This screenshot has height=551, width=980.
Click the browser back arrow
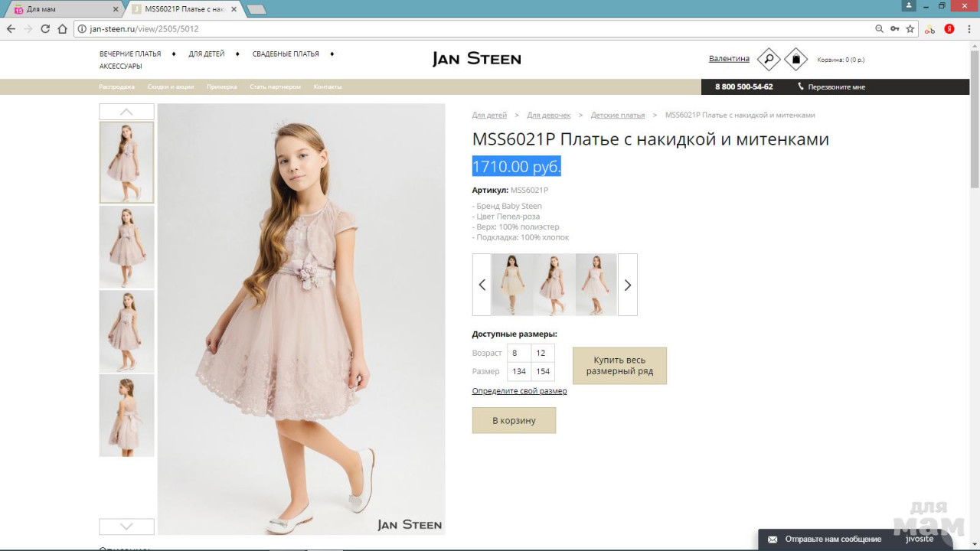pyautogui.click(x=11, y=29)
